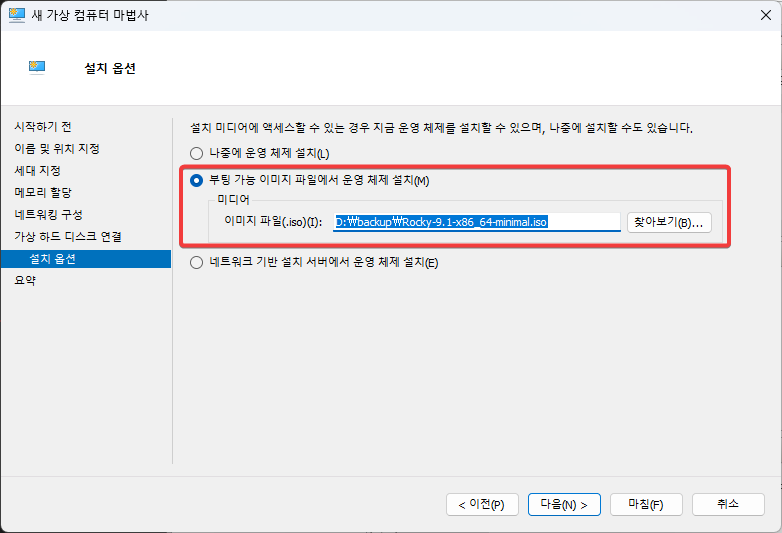
Task: Select 나중에 운영 체제 설치 radio button
Action: 196,153
